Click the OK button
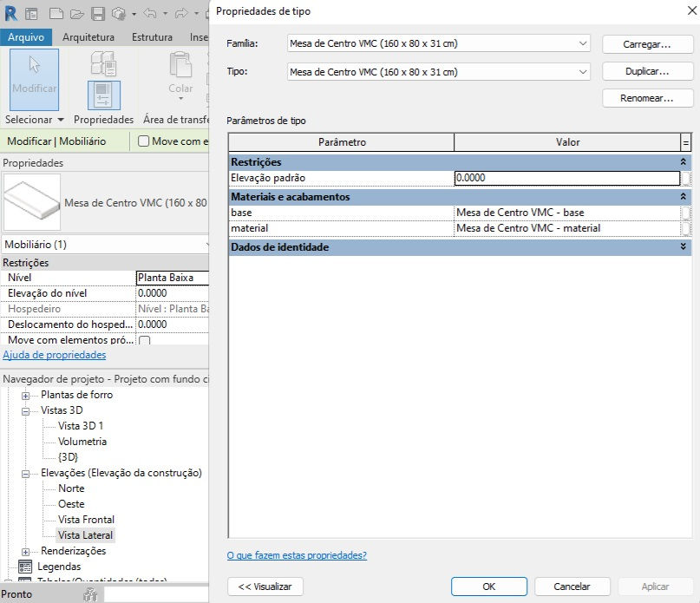Screen dimensions: 700x603 (x=489, y=586)
